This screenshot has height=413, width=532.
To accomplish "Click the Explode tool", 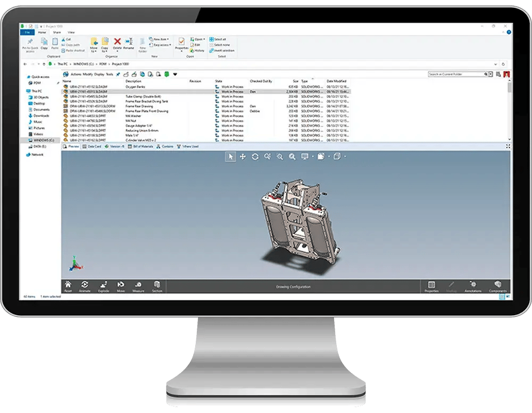I will click(x=104, y=286).
